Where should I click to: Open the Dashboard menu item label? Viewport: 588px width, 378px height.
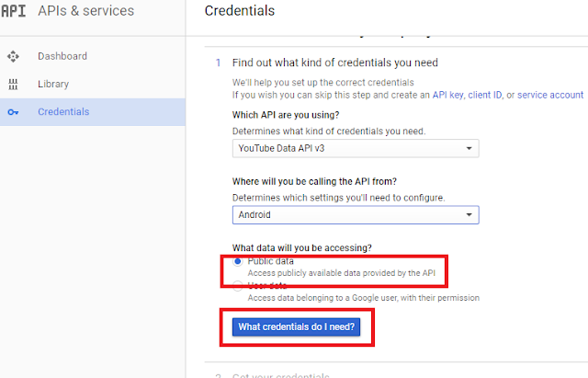(x=62, y=56)
